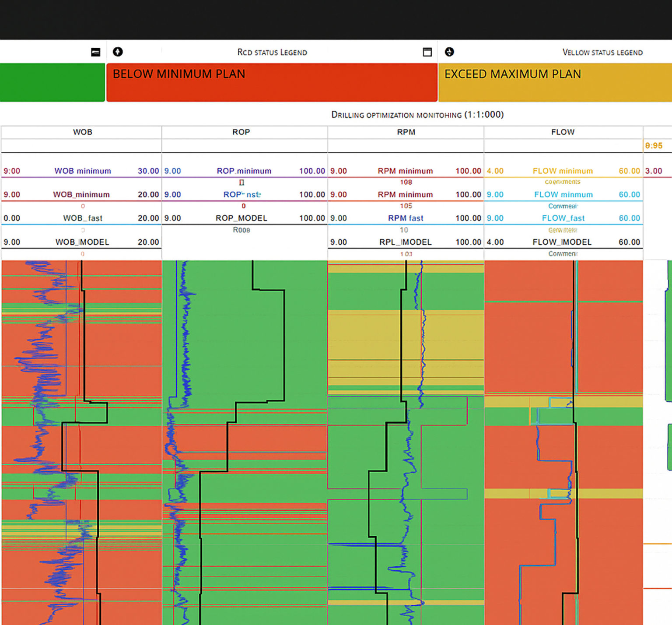The image size is (672, 625).
Task: Click the RPM fast curve label
Action: (406, 218)
